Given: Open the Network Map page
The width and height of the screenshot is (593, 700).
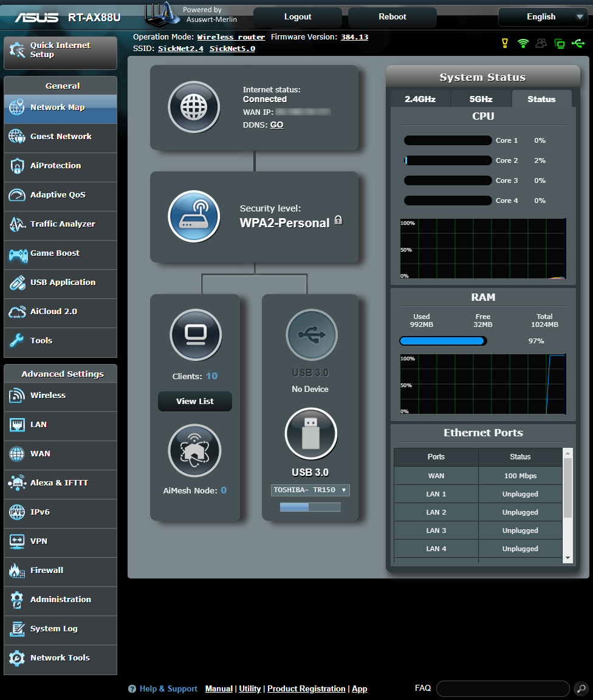Looking at the screenshot, I should (x=60, y=108).
